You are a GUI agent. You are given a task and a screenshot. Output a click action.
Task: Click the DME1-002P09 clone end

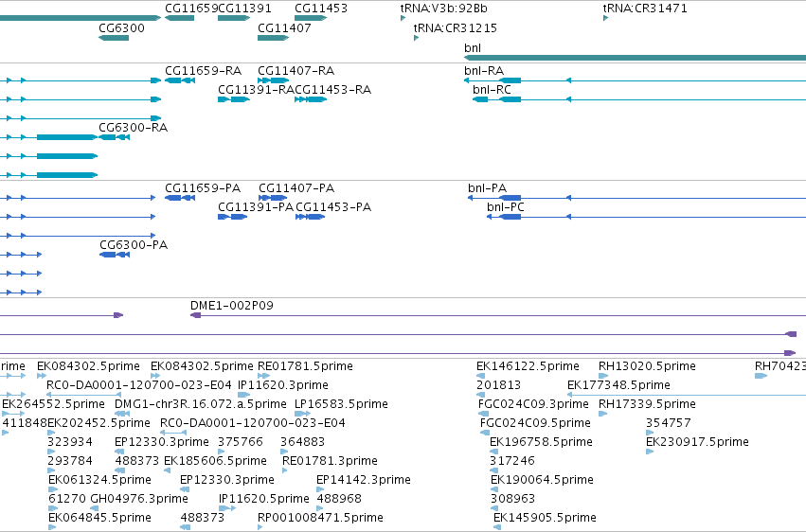tap(195, 315)
